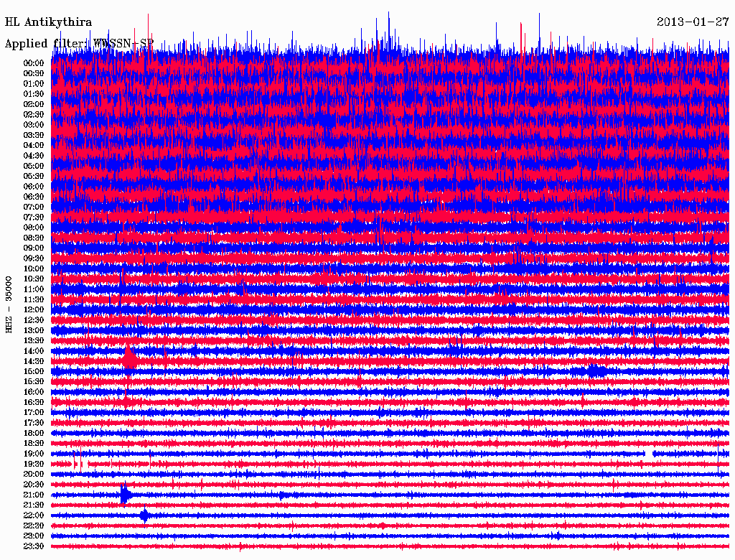Click the 21:00 time label
735x560 pixels.
pyautogui.click(x=34, y=495)
